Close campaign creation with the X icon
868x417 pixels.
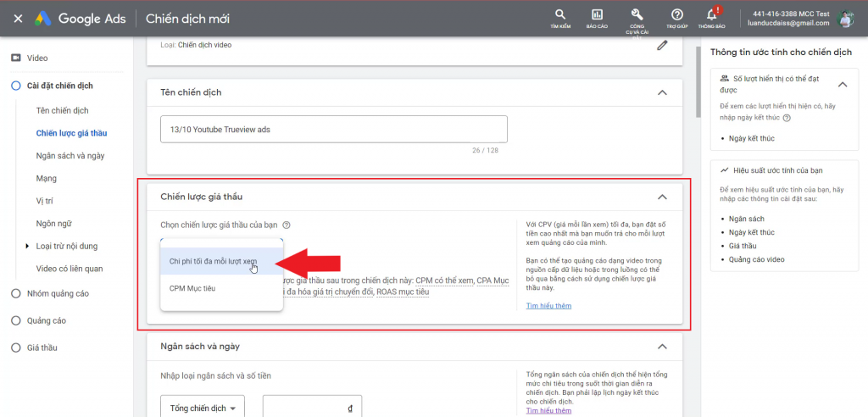[18, 19]
